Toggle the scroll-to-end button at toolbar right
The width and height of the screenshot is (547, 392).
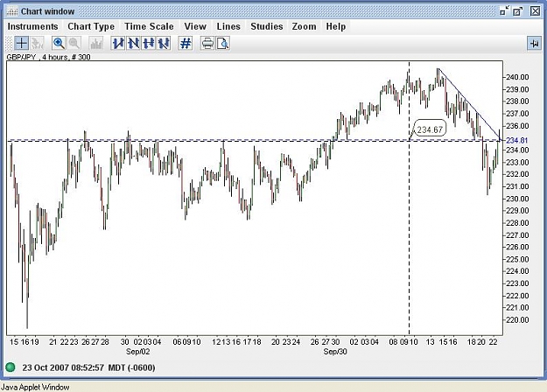(x=534, y=43)
